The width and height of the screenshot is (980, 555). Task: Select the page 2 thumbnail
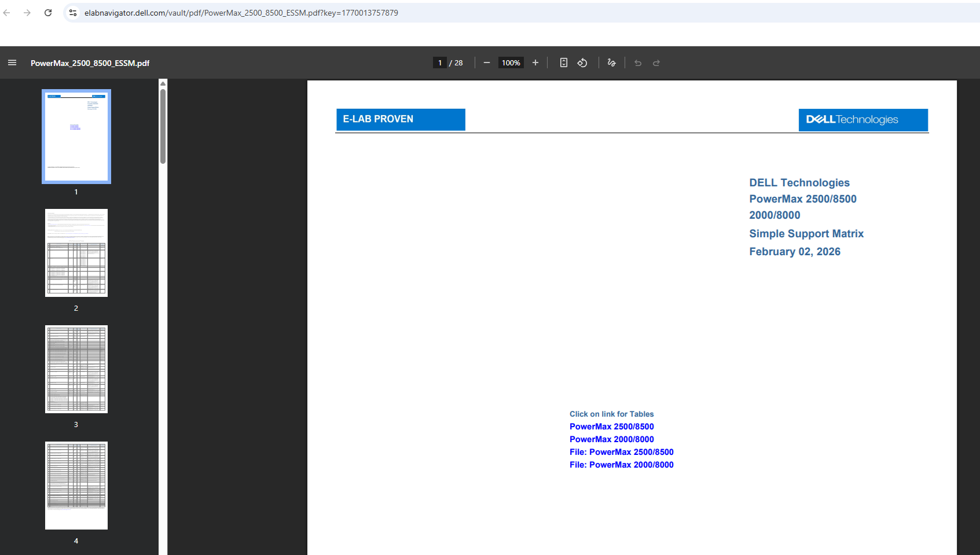pos(76,253)
